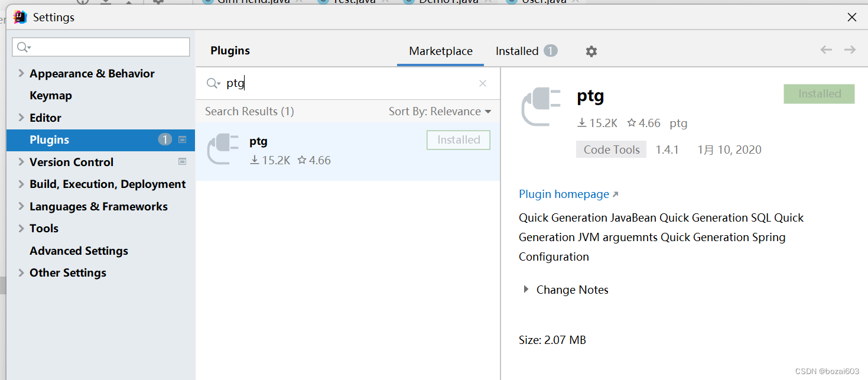The width and height of the screenshot is (868, 380).
Task: Open plugin search history magnifier icon
Action: (213, 83)
